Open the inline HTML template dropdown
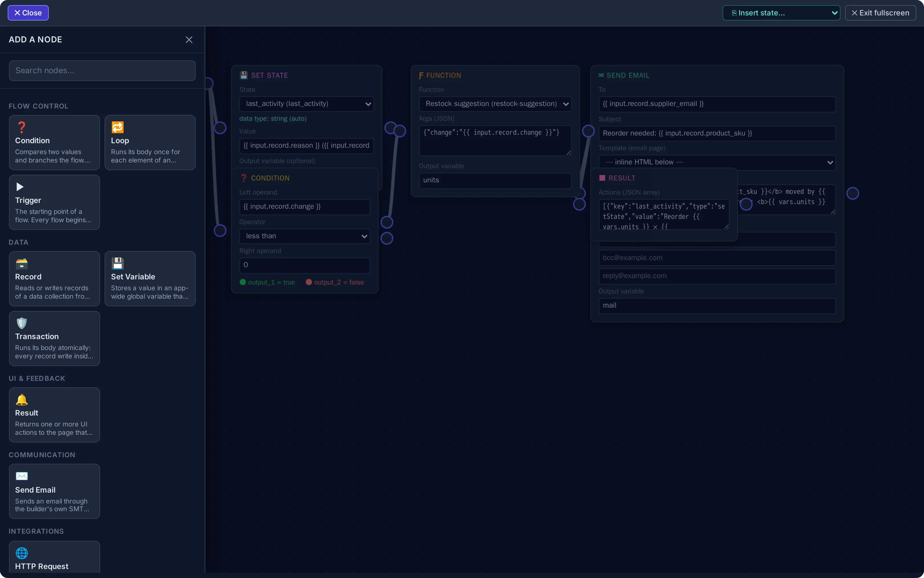The image size is (924, 578). click(717, 162)
